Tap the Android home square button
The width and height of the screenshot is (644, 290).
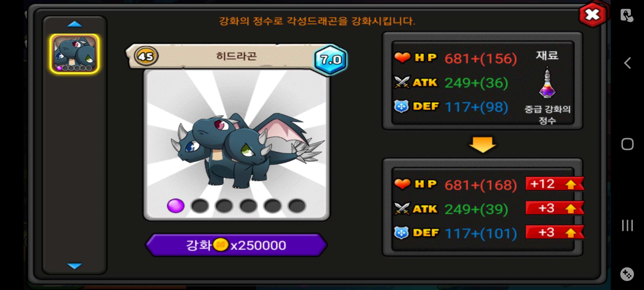pos(627,144)
